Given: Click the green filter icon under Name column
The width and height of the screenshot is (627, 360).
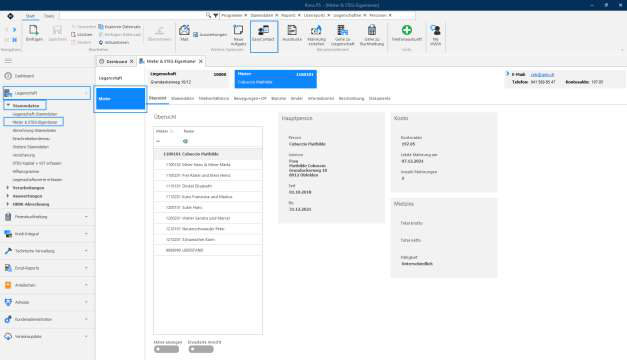Looking at the screenshot, I should tap(185, 141).
